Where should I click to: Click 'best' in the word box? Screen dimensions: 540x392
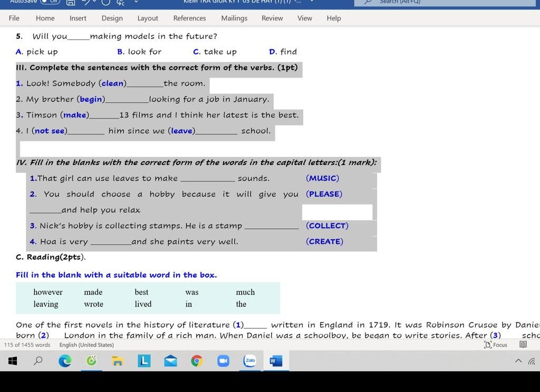tap(141, 292)
